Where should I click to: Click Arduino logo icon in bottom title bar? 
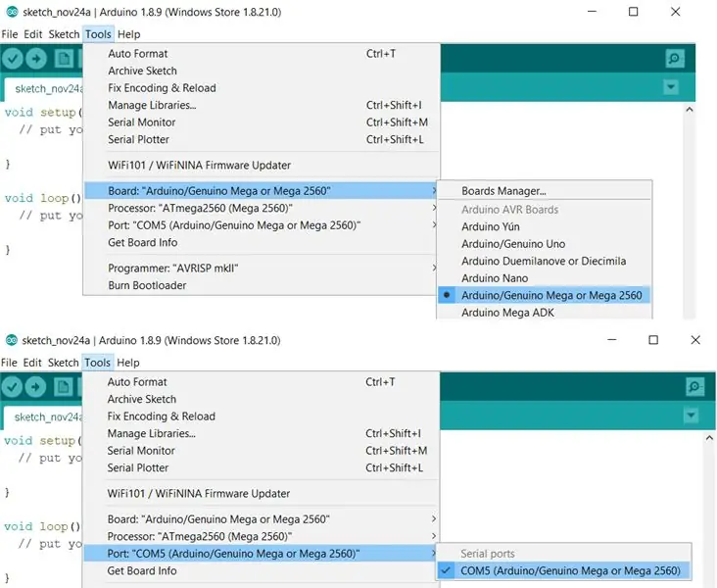pyautogui.click(x=12, y=340)
